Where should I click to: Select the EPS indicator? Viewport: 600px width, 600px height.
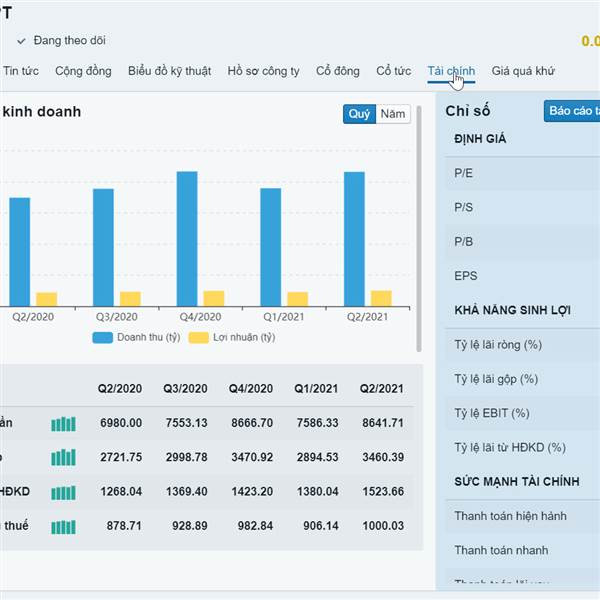coord(465,275)
